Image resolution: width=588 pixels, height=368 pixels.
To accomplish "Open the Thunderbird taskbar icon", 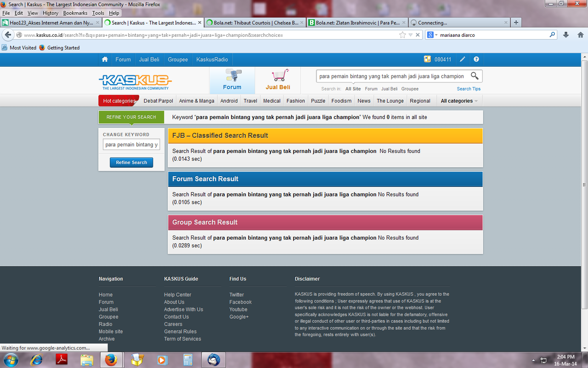I will click(213, 360).
